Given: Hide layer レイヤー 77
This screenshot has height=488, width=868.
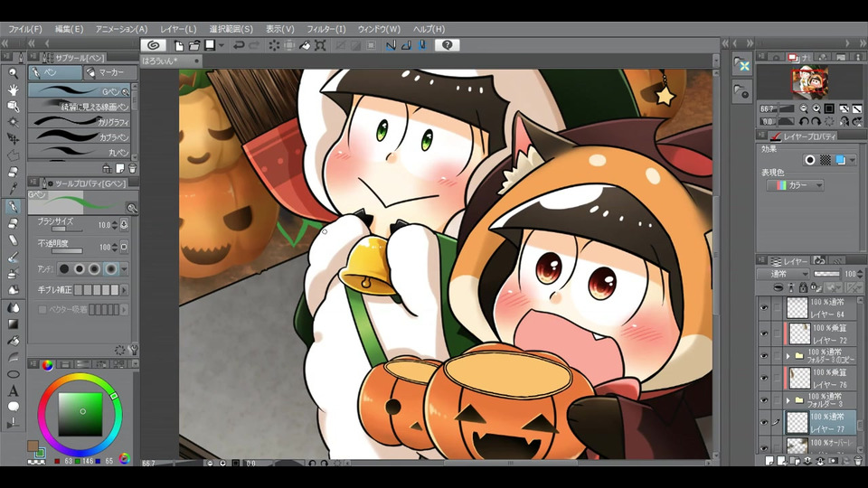Looking at the screenshot, I should (x=764, y=422).
